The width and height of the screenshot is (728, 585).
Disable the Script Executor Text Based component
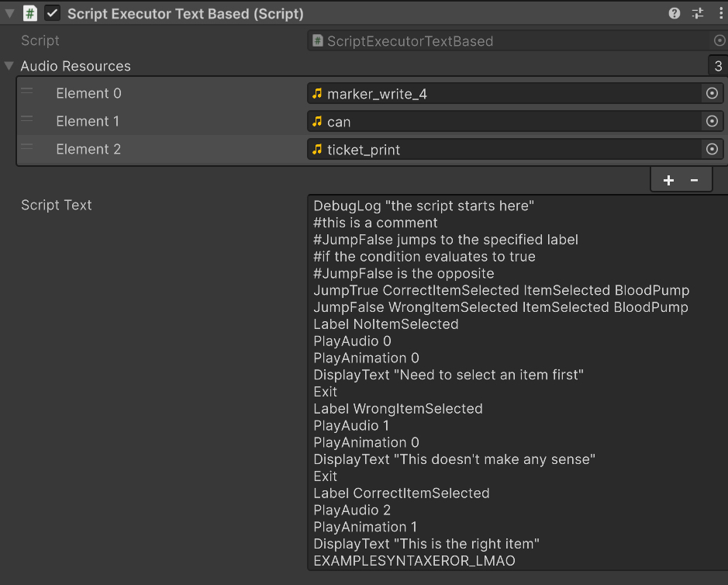[53, 13]
